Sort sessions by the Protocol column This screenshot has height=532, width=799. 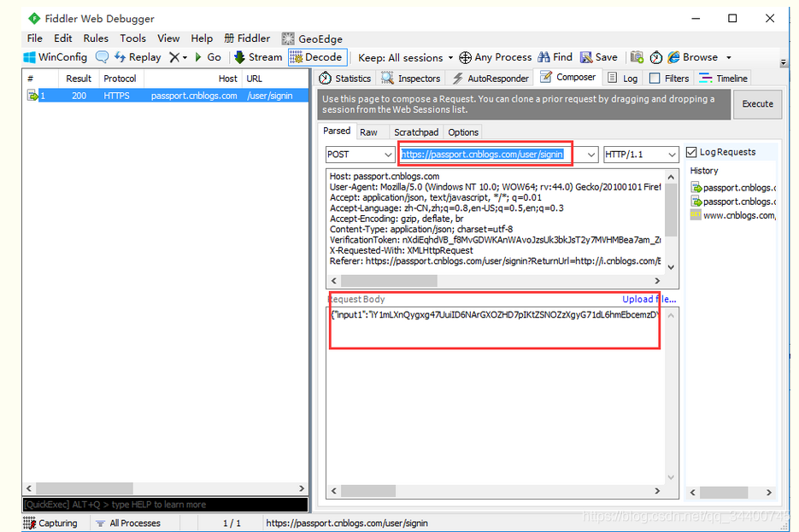pyautogui.click(x=121, y=79)
